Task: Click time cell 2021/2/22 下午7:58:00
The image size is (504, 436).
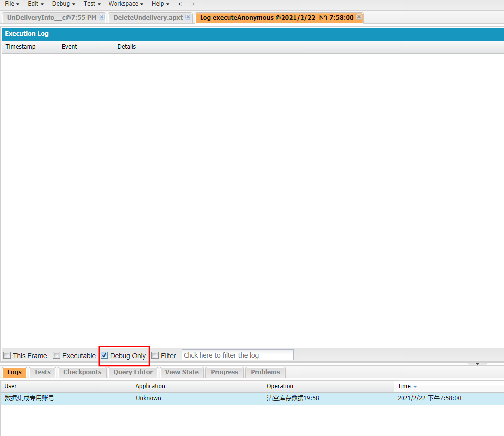Action: click(429, 398)
